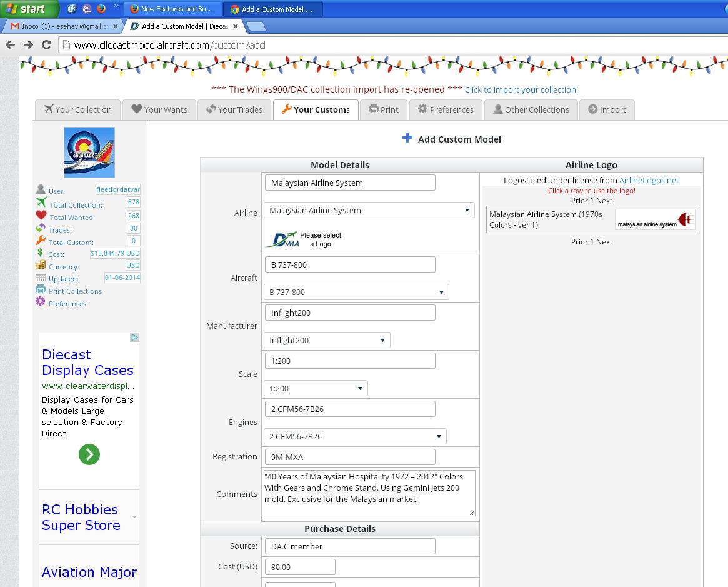Click the Comments text area
Image resolution: width=728 pixels, height=587 pixels.
[369, 493]
